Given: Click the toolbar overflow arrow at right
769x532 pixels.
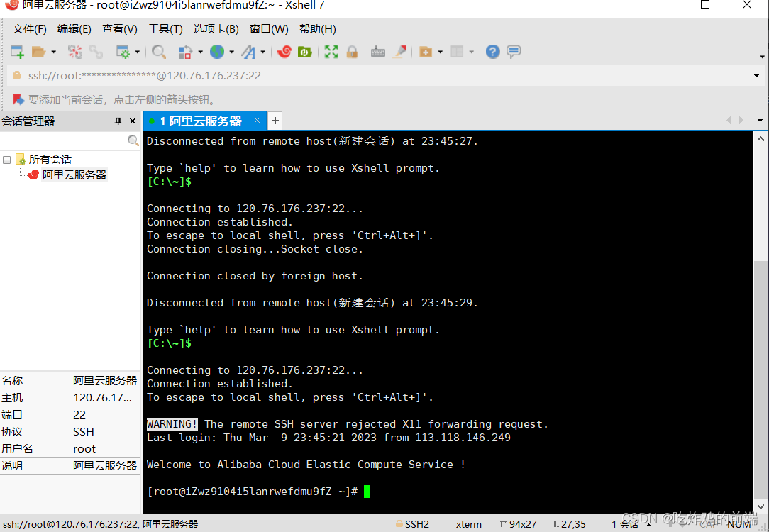Looking at the screenshot, I should pos(762,57).
